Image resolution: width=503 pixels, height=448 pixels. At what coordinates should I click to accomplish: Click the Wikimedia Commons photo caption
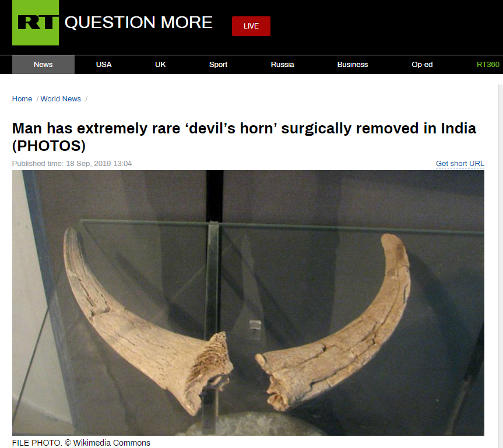81,443
